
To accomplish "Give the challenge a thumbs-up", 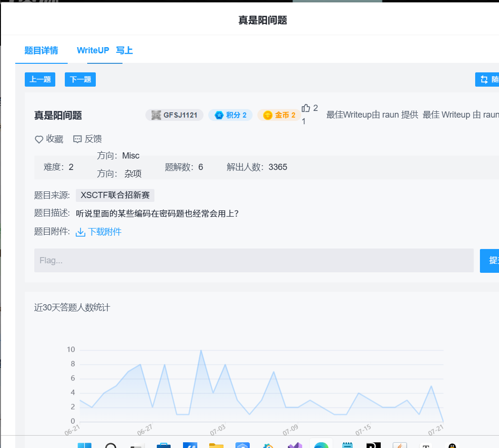I will [306, 109].
